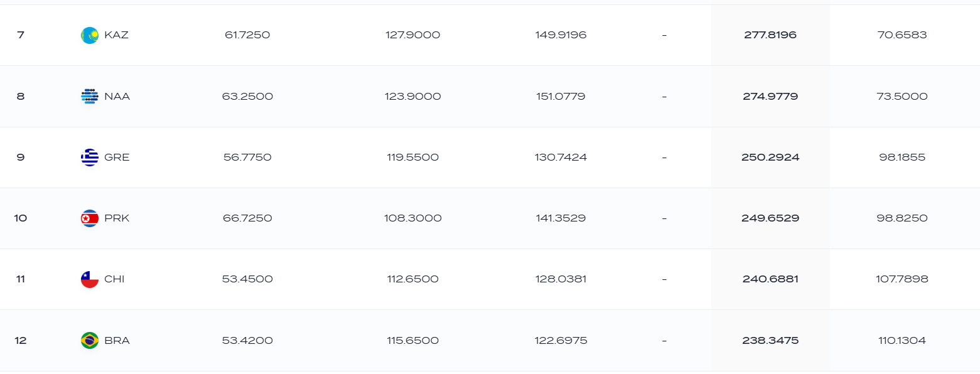Click KAZ total score 277.8196
The image size is (980, 374).
coord(770,35)
